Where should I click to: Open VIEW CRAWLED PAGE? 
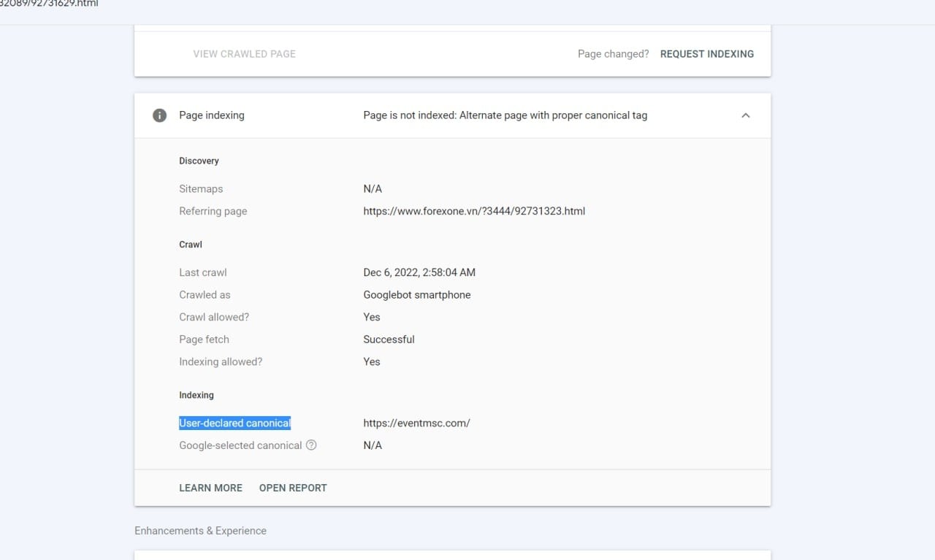[244, 54]
